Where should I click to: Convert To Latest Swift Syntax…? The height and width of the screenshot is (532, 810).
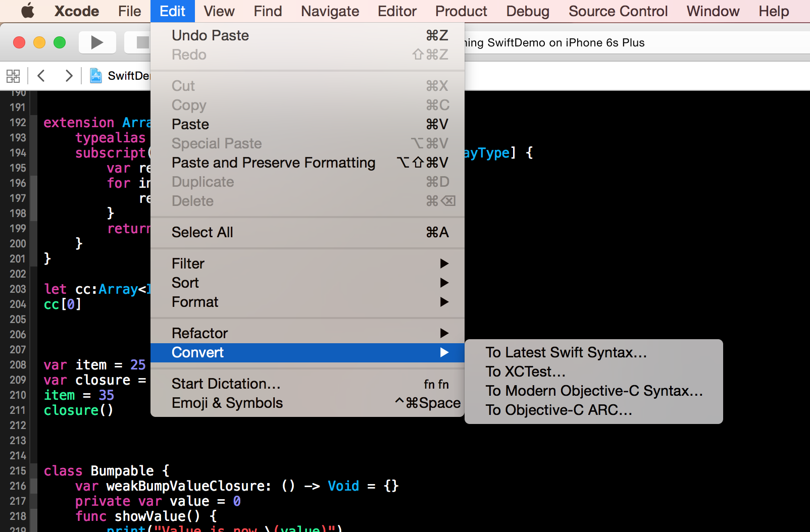click(x=594, y=352)
